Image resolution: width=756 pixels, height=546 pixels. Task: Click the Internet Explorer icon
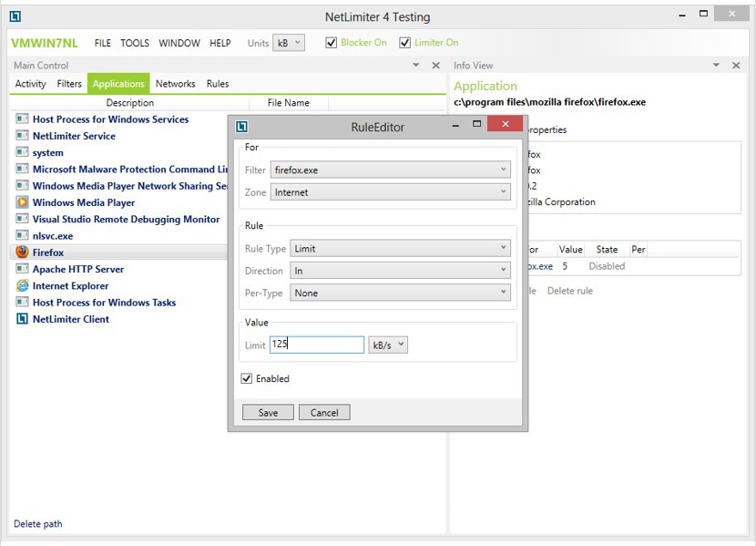click(x=22, y=285)
